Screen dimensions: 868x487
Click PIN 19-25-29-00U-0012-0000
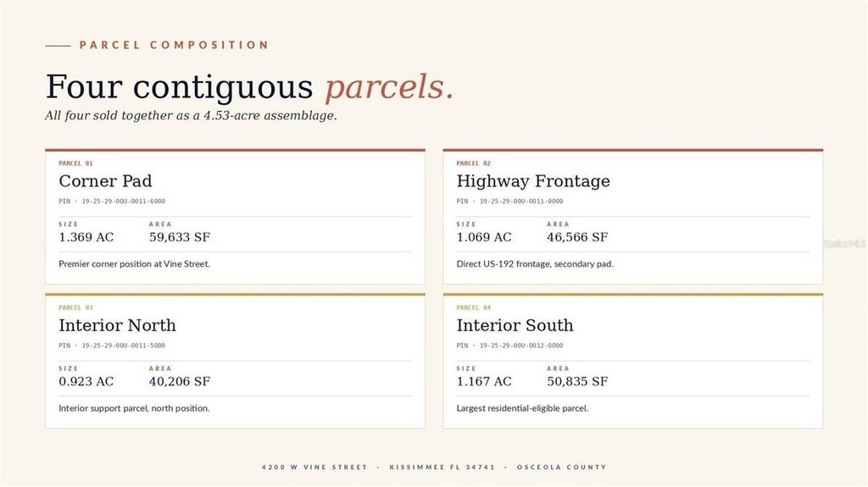click(x=509, y=346)
